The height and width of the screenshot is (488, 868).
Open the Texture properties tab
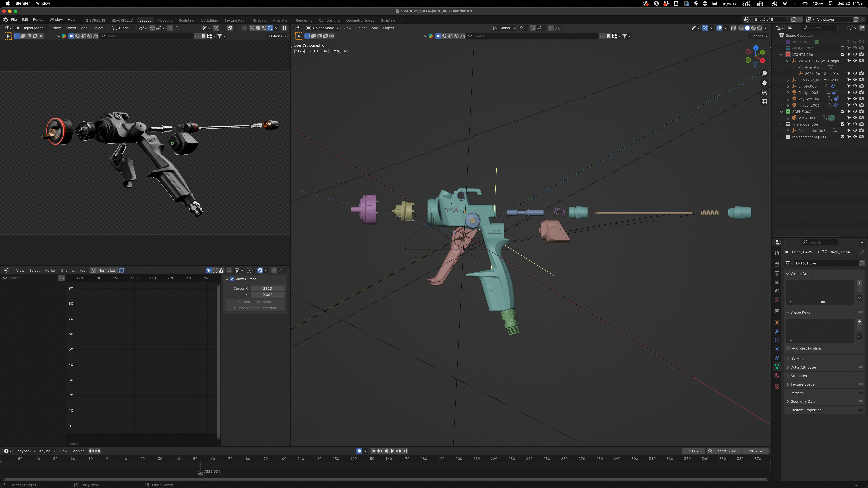point(777,387)
